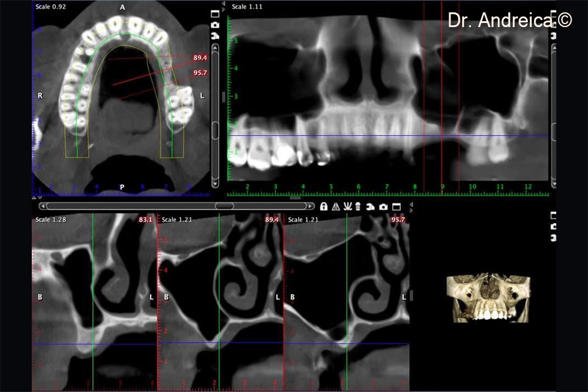Select the 3D skull rendering thumbnail

click(487, 297)
